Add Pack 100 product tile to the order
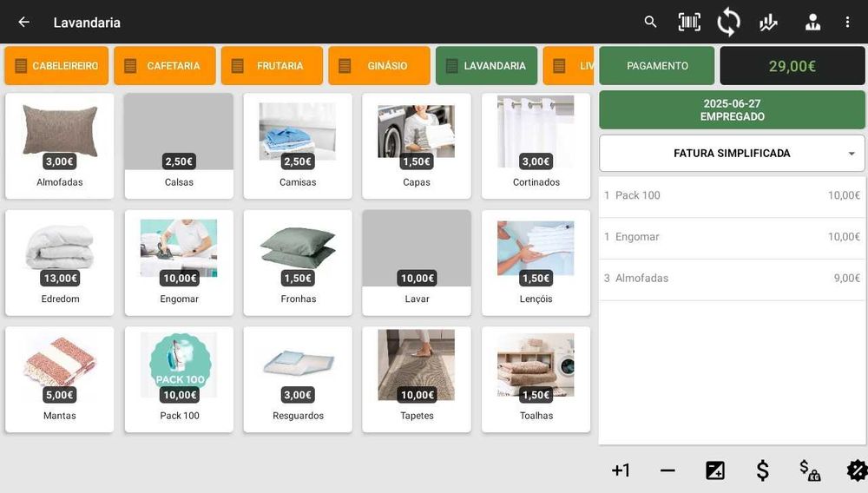Image resolution: width=868 pixels, height=493 pixels. pyautogui.click(x=179, y=379)
